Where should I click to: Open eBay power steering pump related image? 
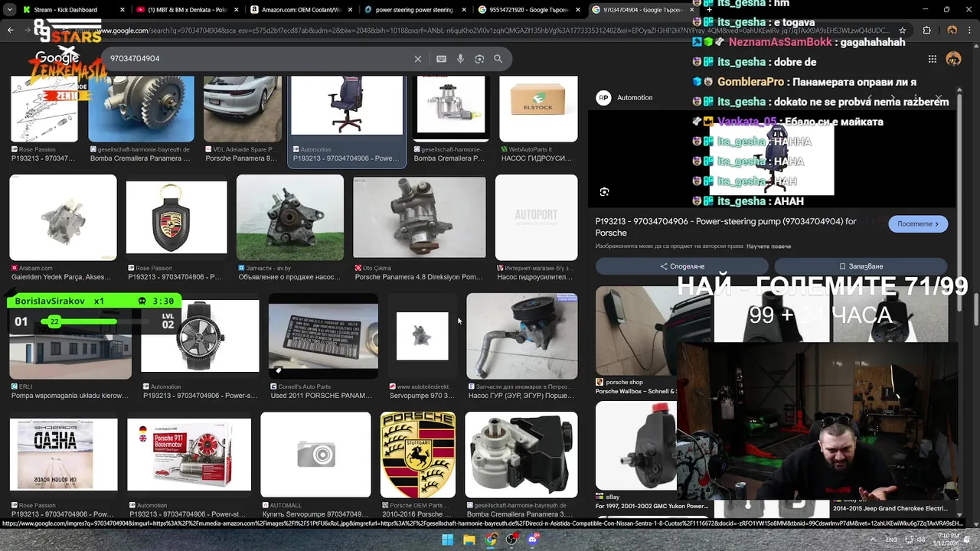(636, 445)
